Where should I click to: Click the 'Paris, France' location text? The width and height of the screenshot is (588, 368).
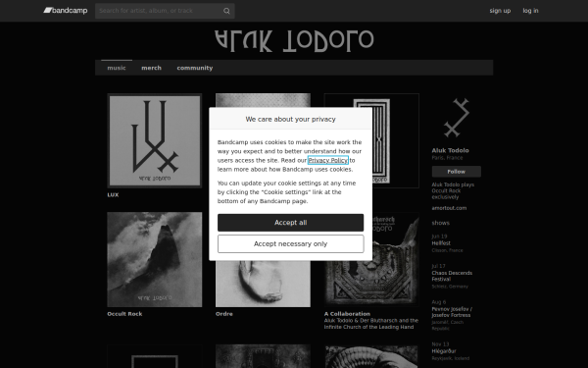coord(447,158)
